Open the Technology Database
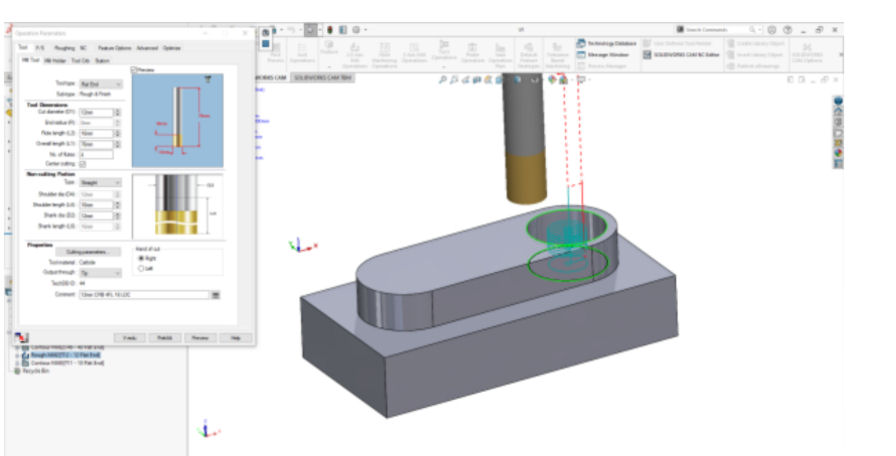Image resolution: width=896 pixels, height=456 pixels. click(607, 43)
